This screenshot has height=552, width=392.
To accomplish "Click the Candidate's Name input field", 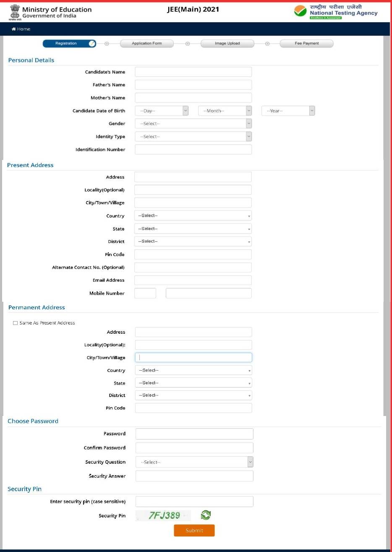I will click(193, 71).
